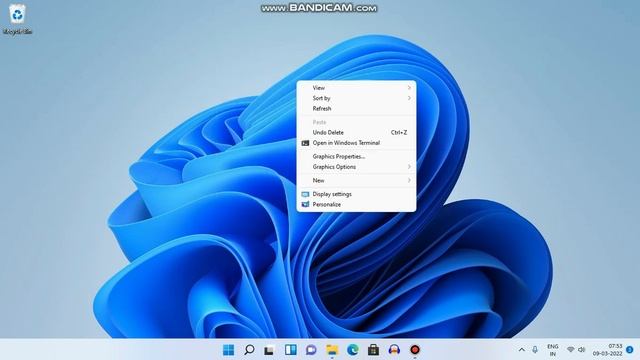The height and width of the screenshot is (360, 640).
Task: Select Undo Delete in context menu
Action: click(356, 133)
